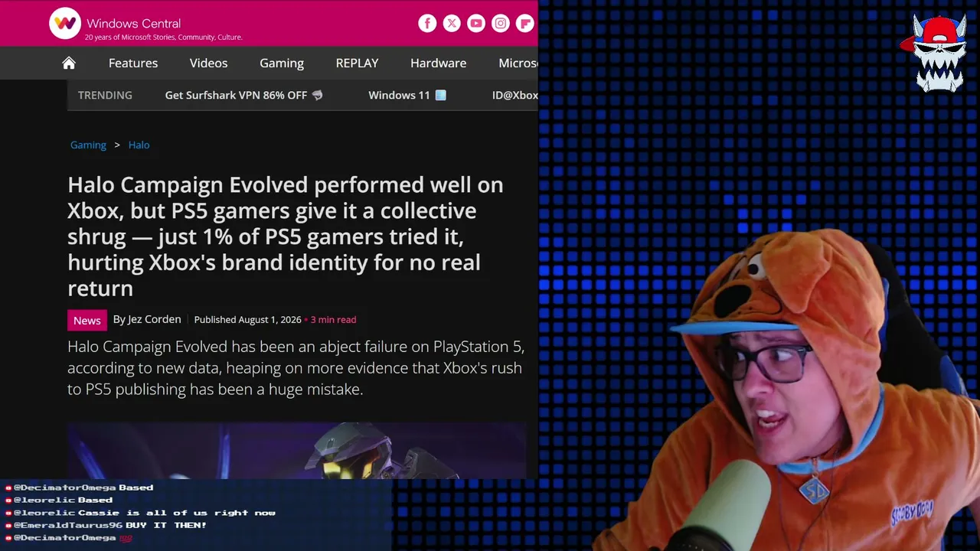Viewport: 980px width, 551px height.
Task: Open the Surfshark VPN 86% OFF trending link
Action: point(243,95)
